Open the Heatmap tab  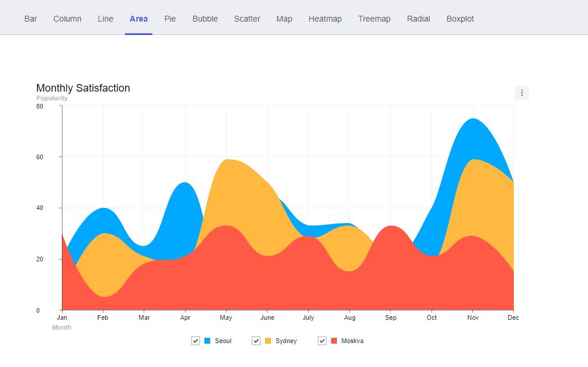tap(325, 19)
